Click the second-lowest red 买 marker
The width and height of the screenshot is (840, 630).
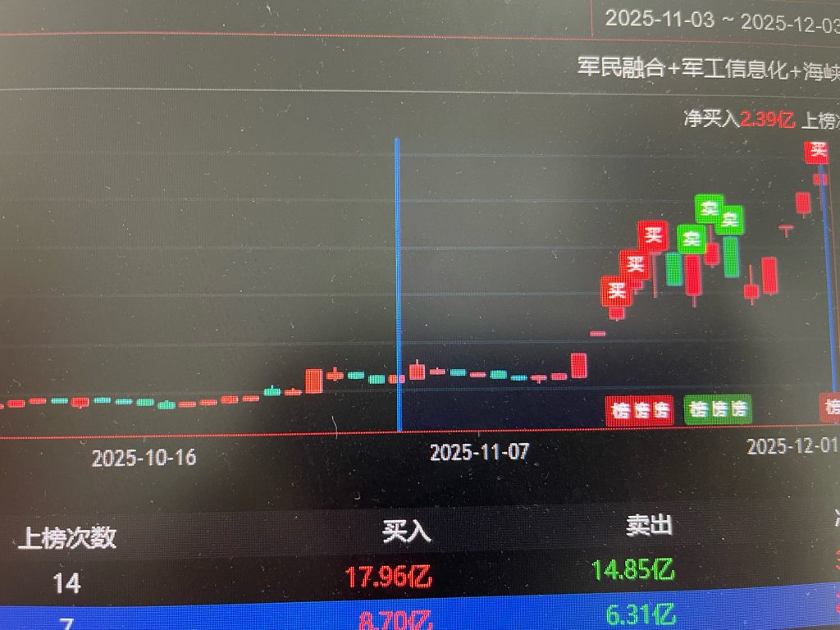coord(636,263)
